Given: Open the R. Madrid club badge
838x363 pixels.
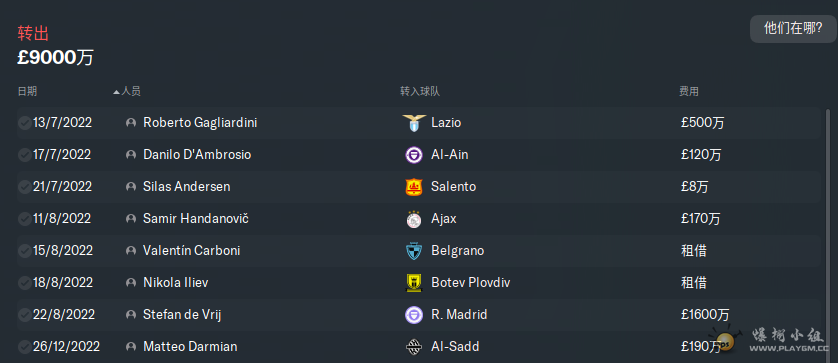Looking at the screenshot, I should click(414, 315).
